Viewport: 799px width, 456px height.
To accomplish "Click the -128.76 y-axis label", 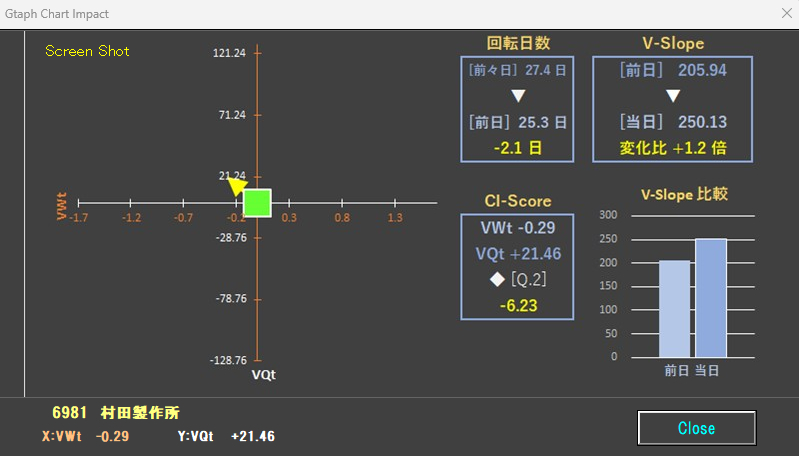I will [228, 361].
